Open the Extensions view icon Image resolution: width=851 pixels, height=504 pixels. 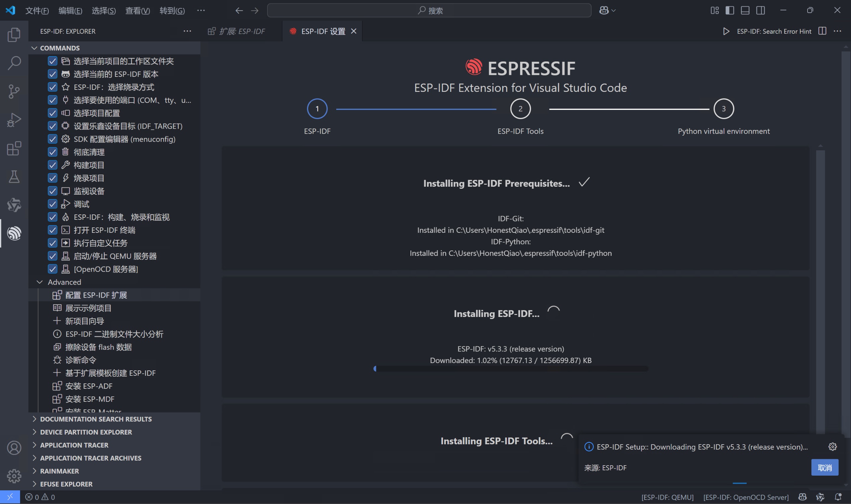pyautogui.click(x=14, y=148)
